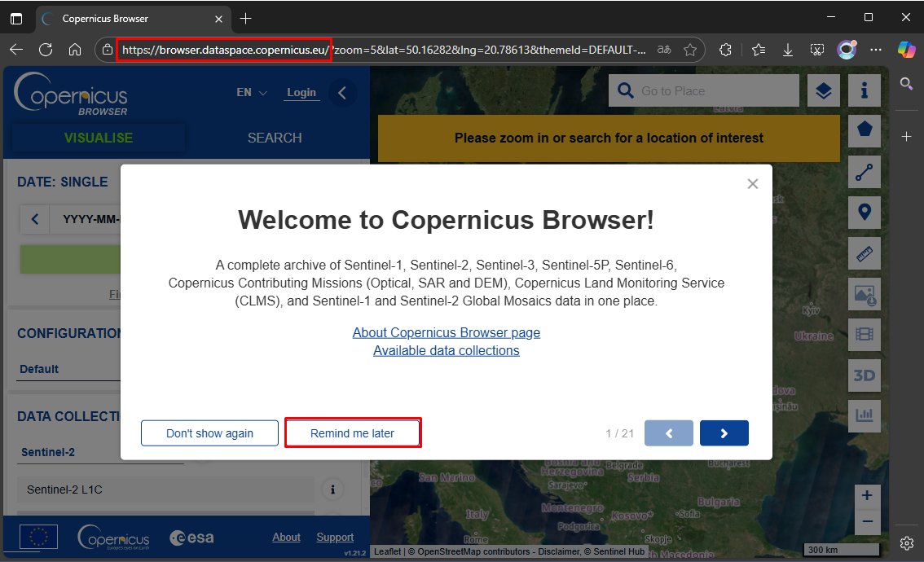Activate the measure ruler tool
The width and height of the screenshot is (924, 562).
tap(865, 253)
